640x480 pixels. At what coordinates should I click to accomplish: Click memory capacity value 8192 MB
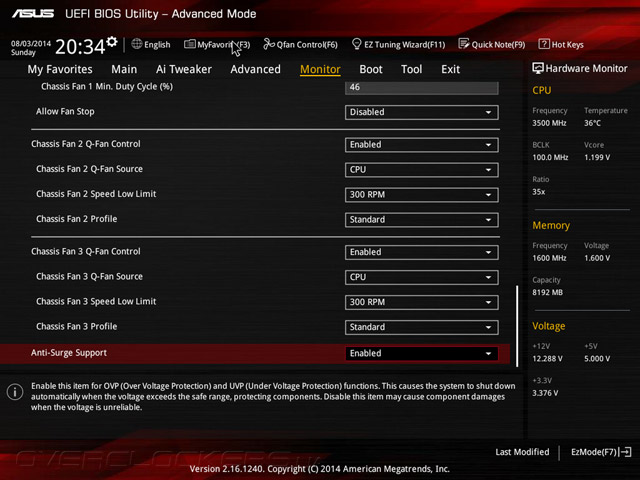(547, 293)
